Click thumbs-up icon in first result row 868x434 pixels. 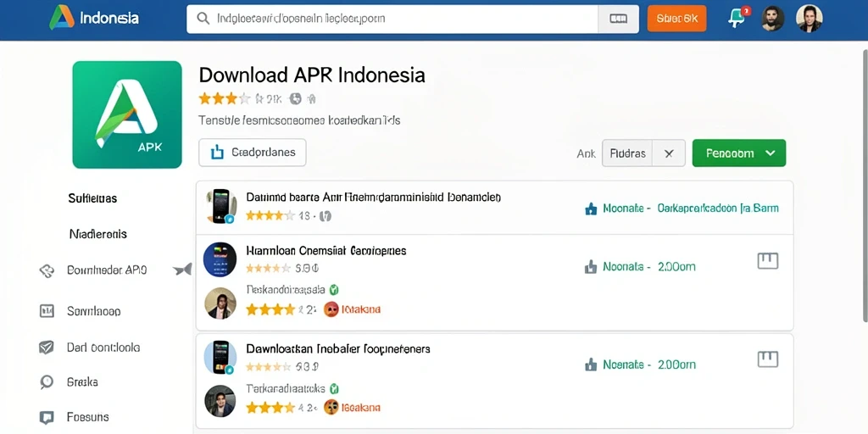tap(591, 209)
